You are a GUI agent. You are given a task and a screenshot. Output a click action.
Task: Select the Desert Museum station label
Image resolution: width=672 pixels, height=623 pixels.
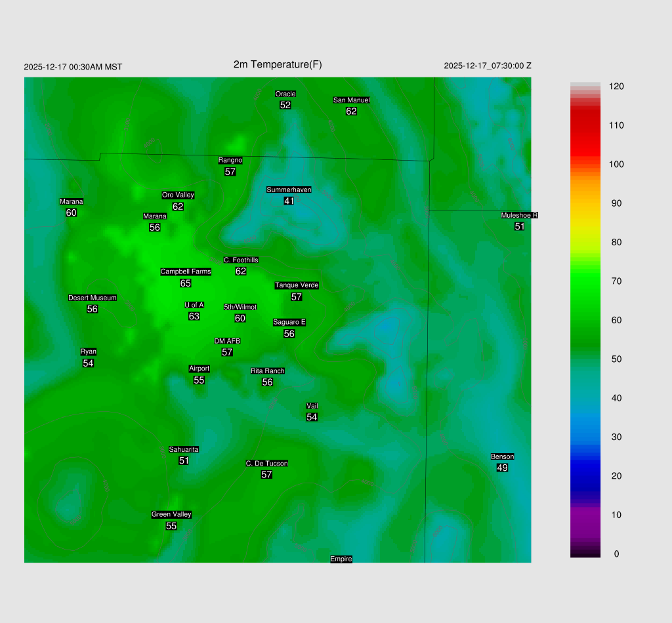tap(93, 298)
